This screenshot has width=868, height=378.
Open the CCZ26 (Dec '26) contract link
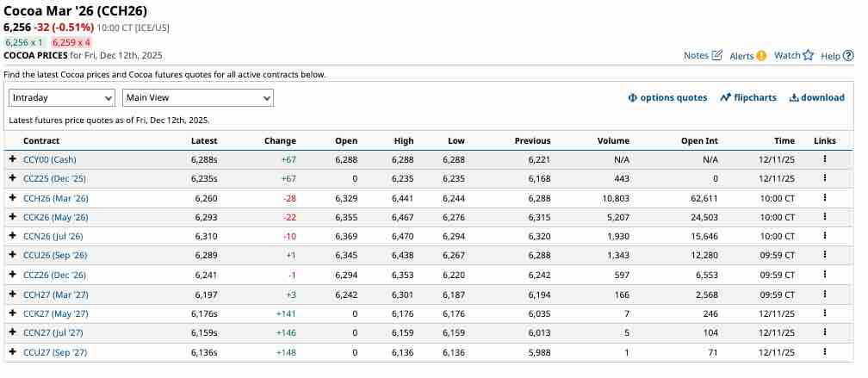pyautogui.click(x=54, y=275)
